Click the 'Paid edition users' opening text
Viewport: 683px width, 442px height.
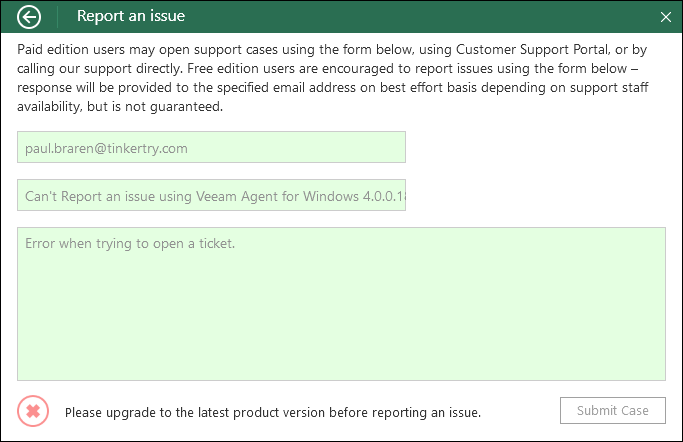coord(71,50)
